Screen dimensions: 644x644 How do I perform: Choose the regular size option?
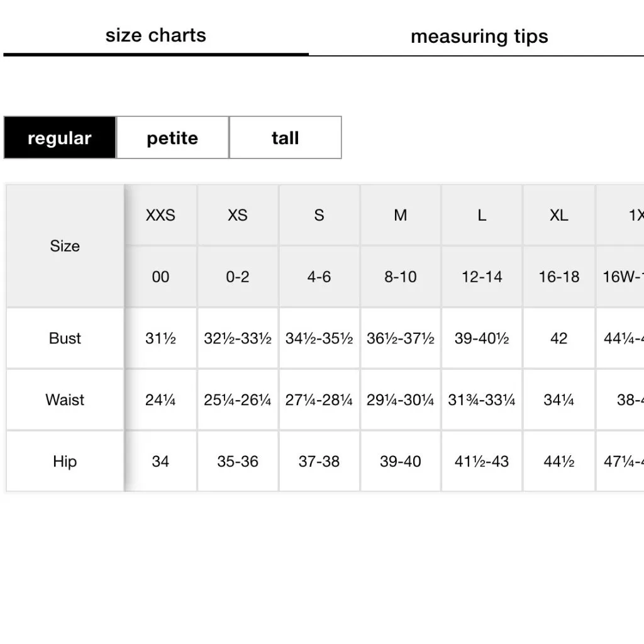coord(60,138)
